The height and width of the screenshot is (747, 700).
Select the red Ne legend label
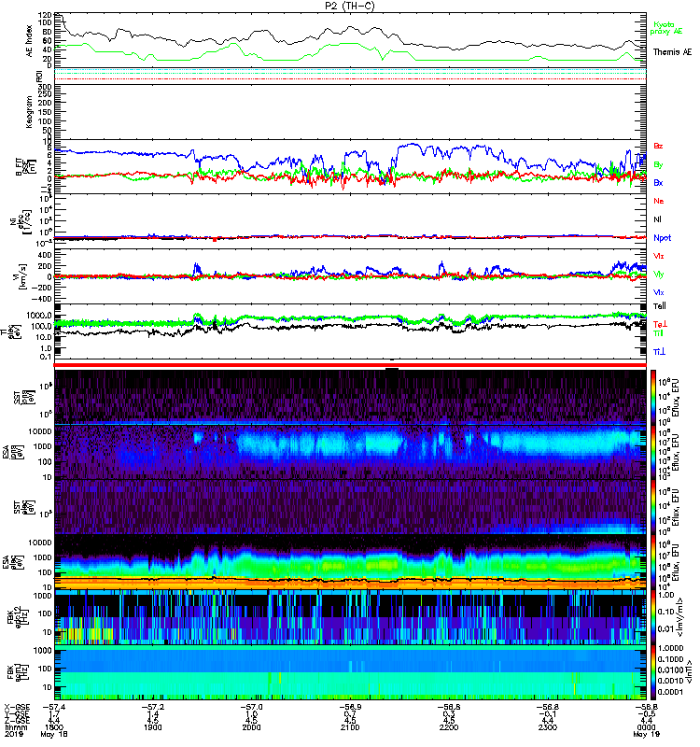[659, 201]
